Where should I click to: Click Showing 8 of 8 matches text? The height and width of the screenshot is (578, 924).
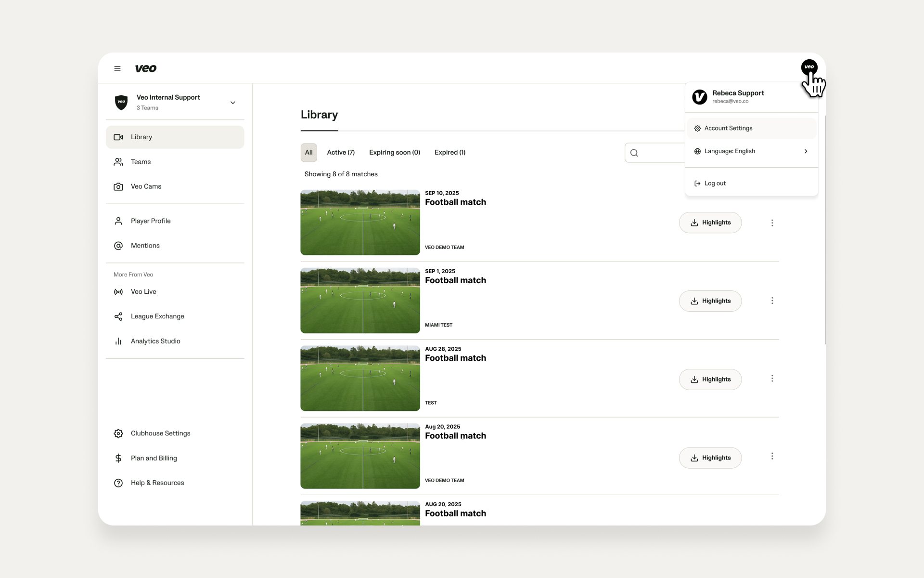click(x=341, y=174)
